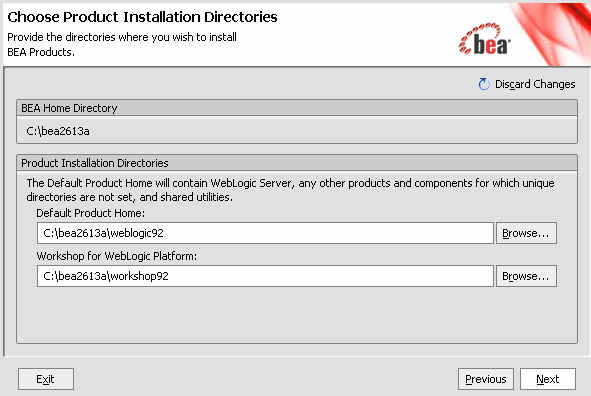591x396 pixels.
Task: Exit the installer
Action: (x=46, y=379)
